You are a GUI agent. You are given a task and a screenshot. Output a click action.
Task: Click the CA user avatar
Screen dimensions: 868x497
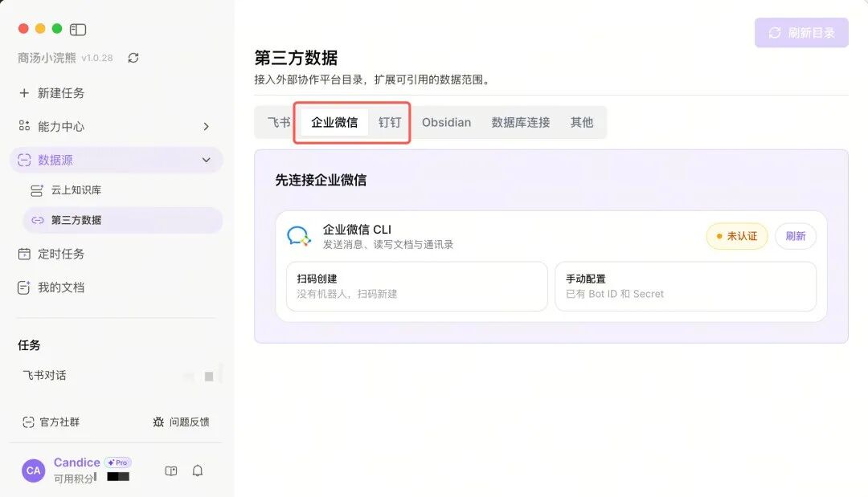(x=33, y=471)
